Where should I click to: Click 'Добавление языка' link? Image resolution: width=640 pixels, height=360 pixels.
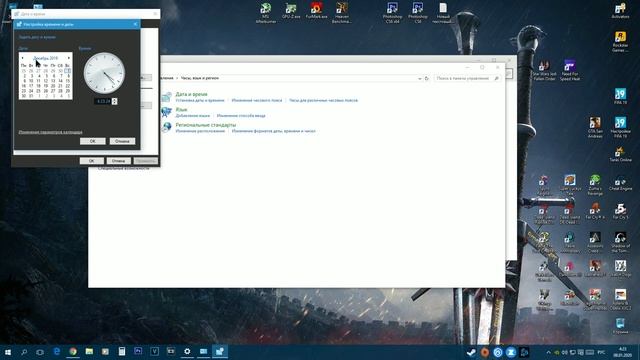click(x=193, y=116)
